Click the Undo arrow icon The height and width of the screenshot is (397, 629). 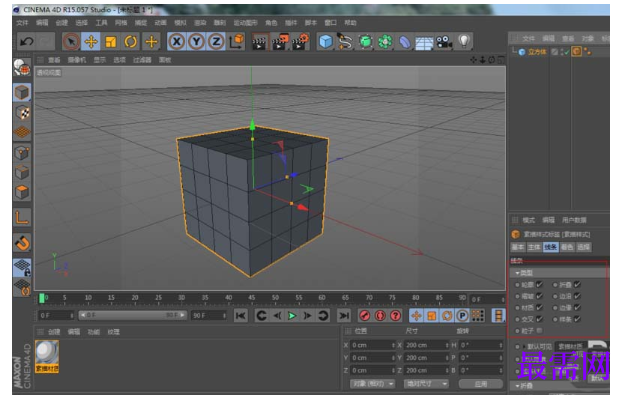26,41
